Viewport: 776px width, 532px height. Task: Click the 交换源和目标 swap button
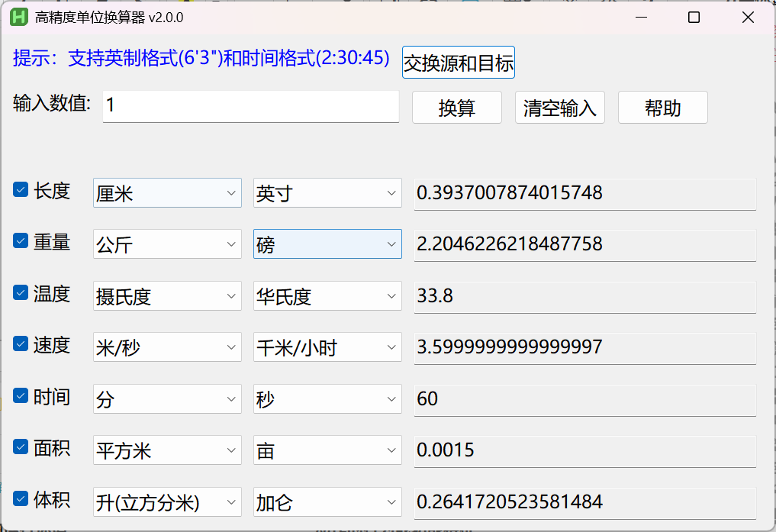pyautogui.click(x=459, y=63)
